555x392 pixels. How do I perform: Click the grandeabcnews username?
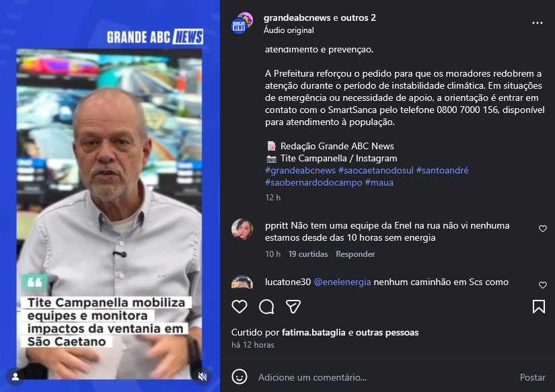[x=297, y=17]
